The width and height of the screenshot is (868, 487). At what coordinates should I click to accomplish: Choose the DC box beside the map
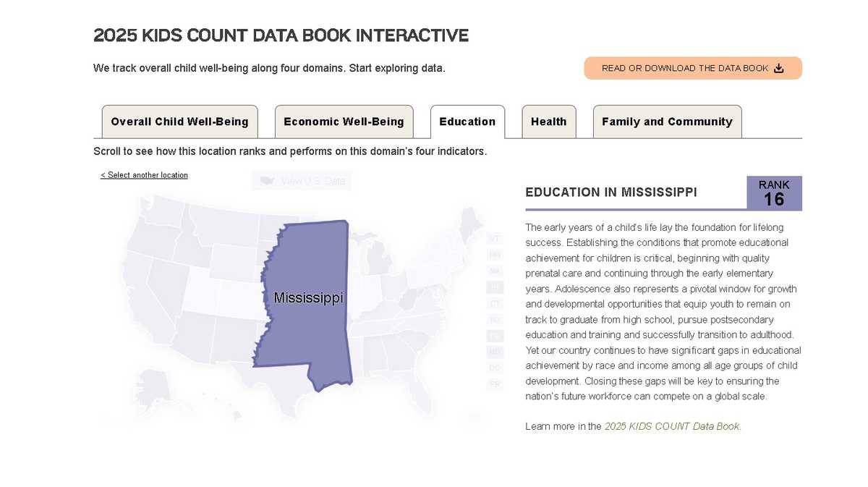click(x=495, y=368)
